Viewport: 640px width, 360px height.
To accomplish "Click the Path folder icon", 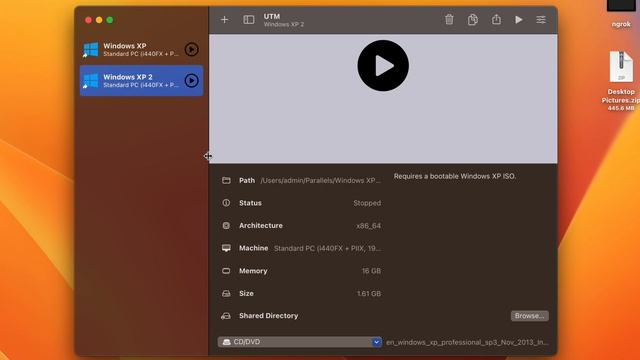I will pos(226,180).
